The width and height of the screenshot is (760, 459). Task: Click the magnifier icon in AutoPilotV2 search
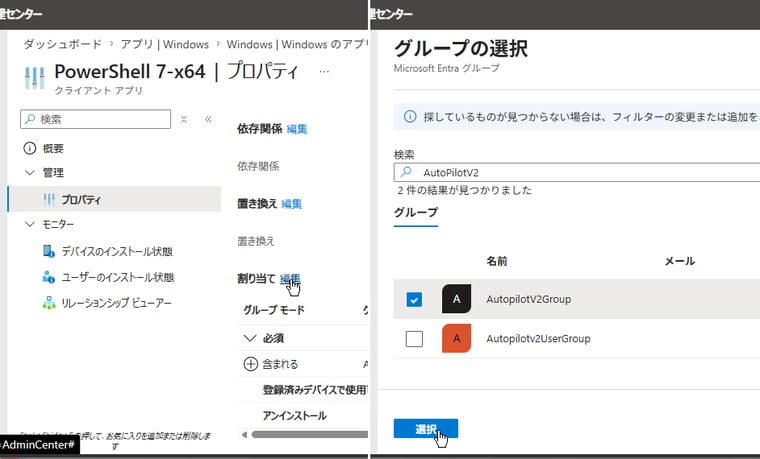(407, 172)
